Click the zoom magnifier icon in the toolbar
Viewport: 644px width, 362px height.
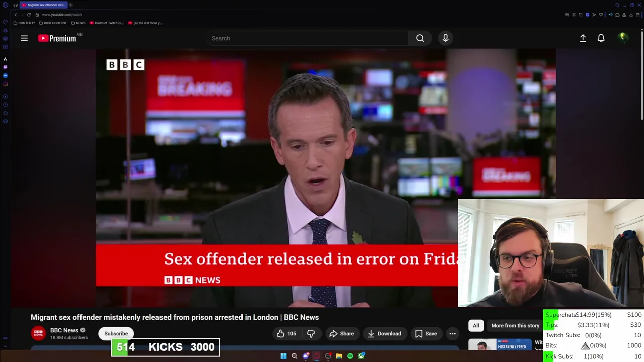tap(567, 15)
